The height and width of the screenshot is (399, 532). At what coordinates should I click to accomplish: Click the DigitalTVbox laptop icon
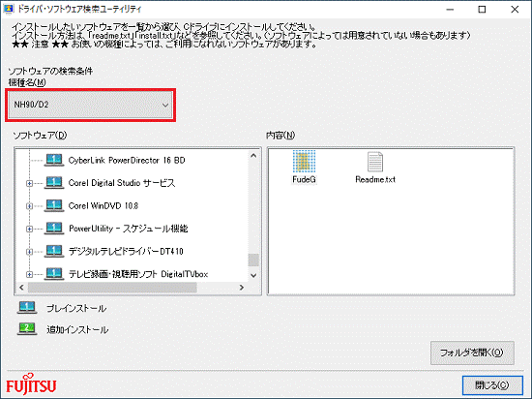pyautogui.click(x=54, y=274)
